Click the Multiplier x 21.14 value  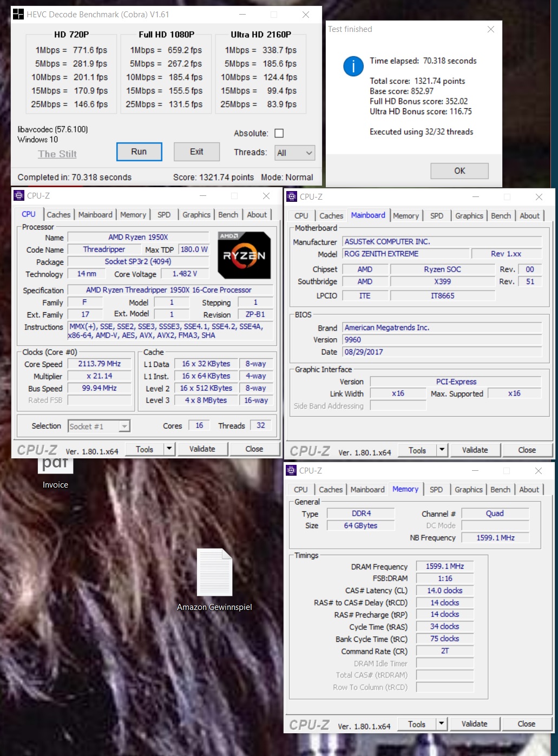pyautogui.click(x=100, y=376)
